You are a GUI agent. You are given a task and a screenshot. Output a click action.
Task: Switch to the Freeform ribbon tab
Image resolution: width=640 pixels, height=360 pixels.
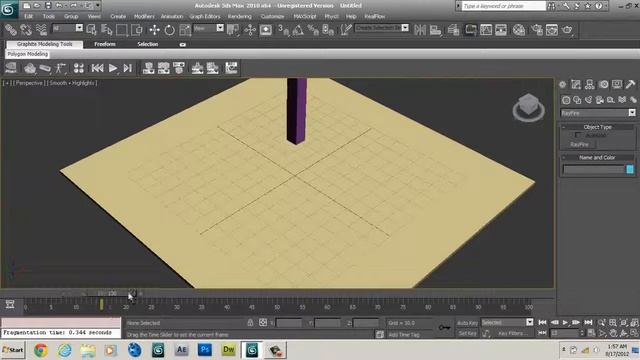[105, 44]
